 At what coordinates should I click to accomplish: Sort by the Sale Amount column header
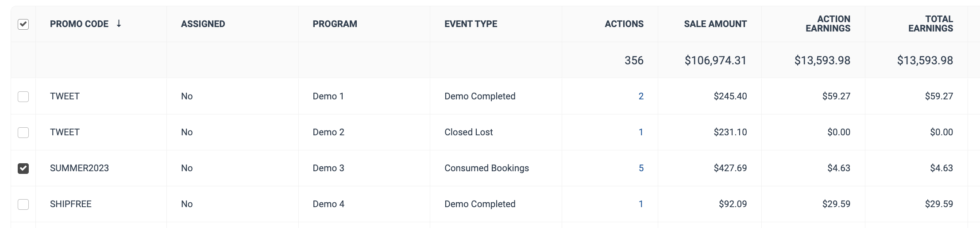point(715,24)
